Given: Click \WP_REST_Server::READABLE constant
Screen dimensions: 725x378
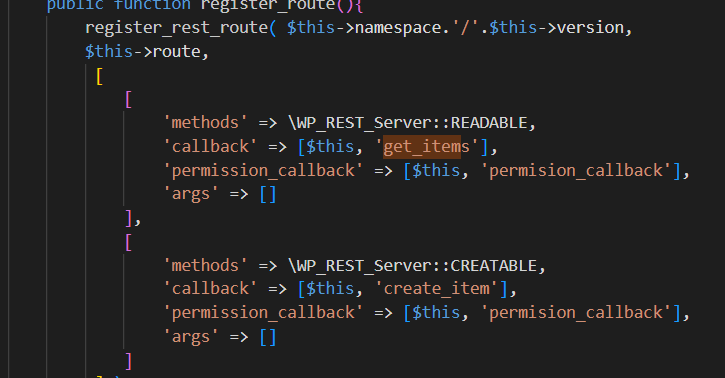Looking at the screenshot, I should pos(408,123).
